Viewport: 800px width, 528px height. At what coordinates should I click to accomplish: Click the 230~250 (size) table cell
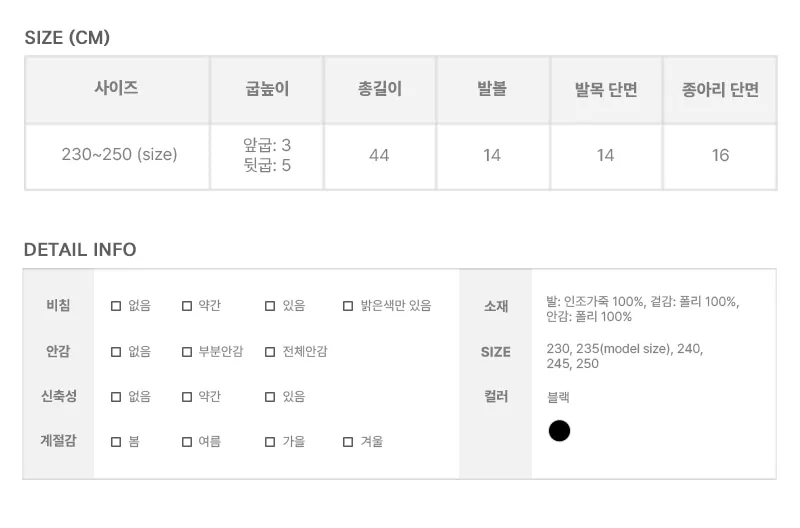117,157
